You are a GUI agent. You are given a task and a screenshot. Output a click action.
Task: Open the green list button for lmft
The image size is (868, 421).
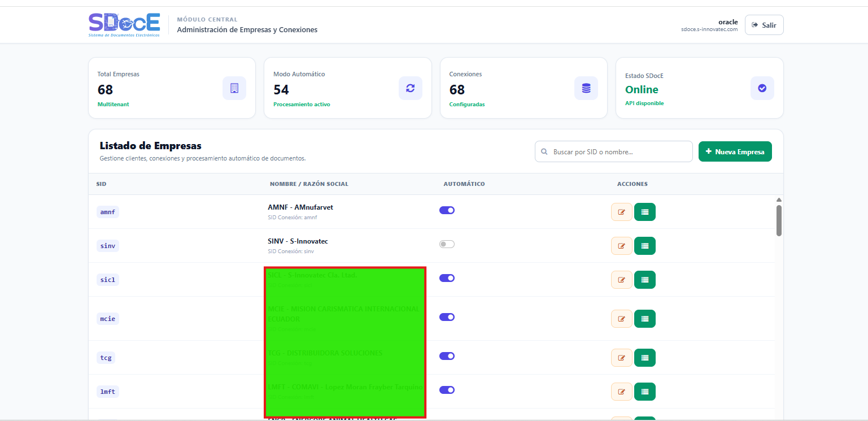[645, 392]
